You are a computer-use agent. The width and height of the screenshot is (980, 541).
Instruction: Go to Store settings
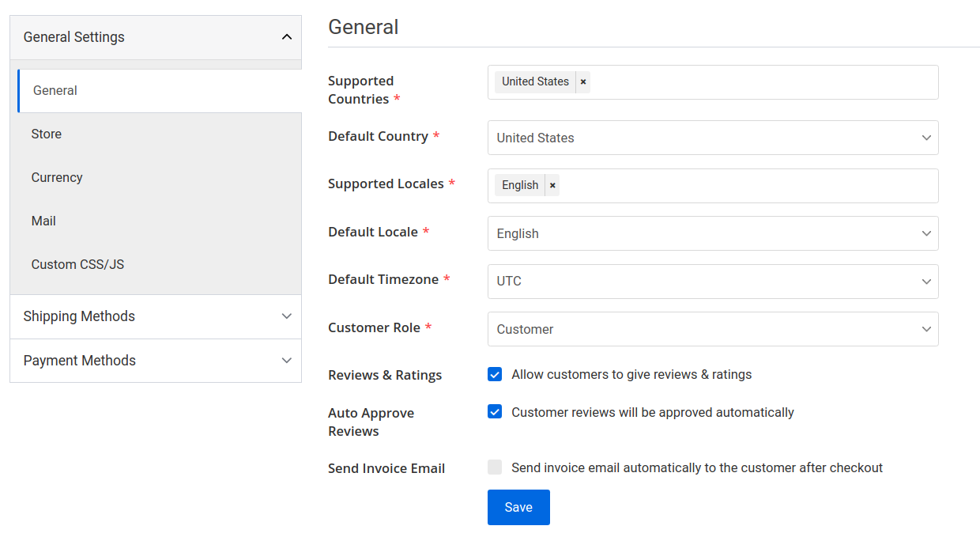47,134
